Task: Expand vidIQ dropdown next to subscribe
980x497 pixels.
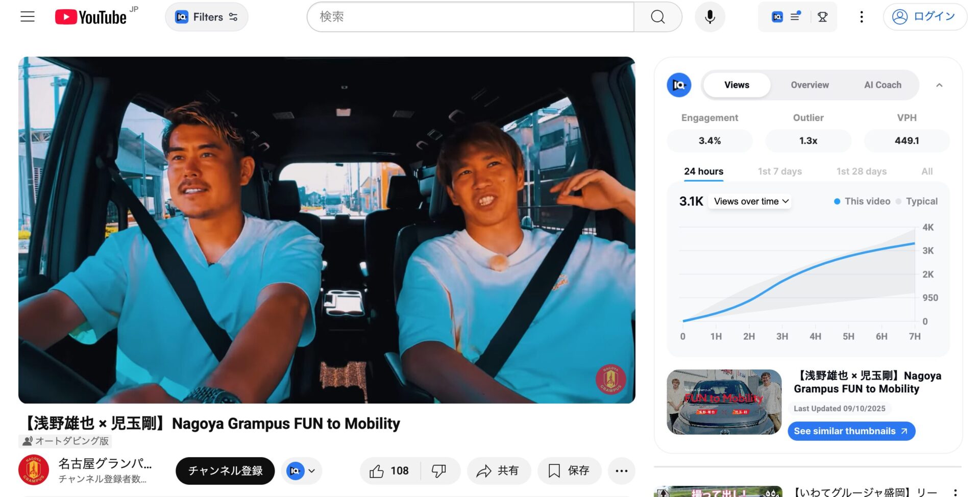Action: (x=301, y=470)
